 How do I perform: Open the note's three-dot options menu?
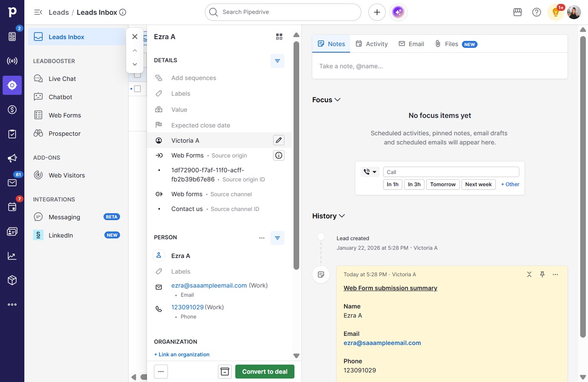point(555,275)
